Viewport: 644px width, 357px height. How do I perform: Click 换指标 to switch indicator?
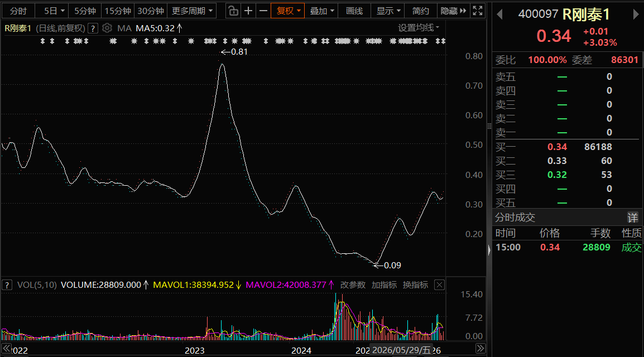415,285
